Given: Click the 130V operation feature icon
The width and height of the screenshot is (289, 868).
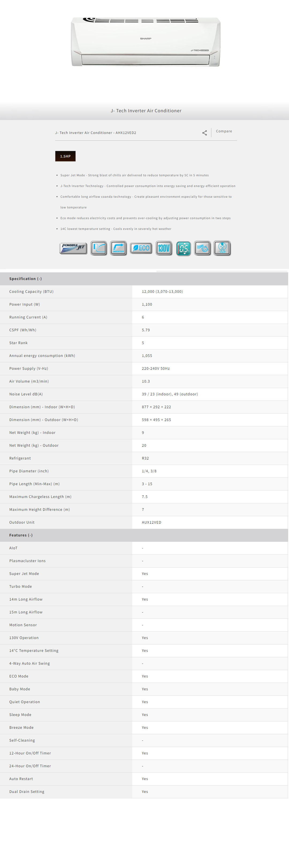Looking at the screenshot, I should (x=164, y=248).
